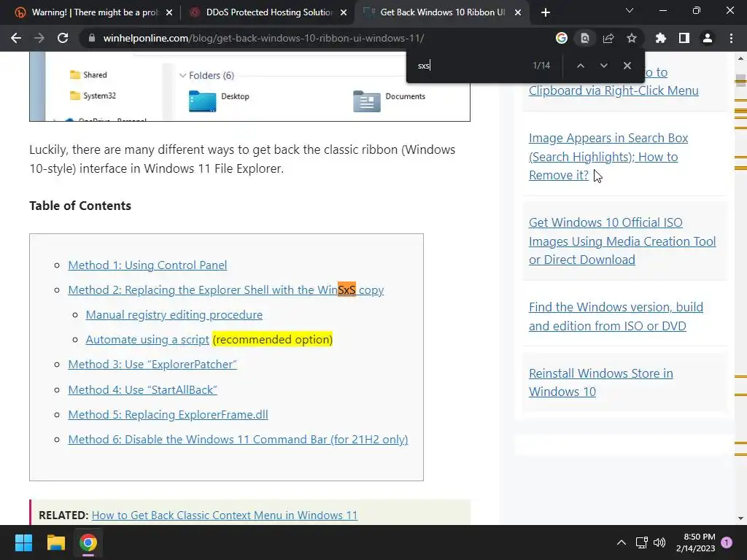Viewport: 747px width, 560px height.
Task: Switch to DDoS Protected Hosting tab
Action: tap(267, 12)
